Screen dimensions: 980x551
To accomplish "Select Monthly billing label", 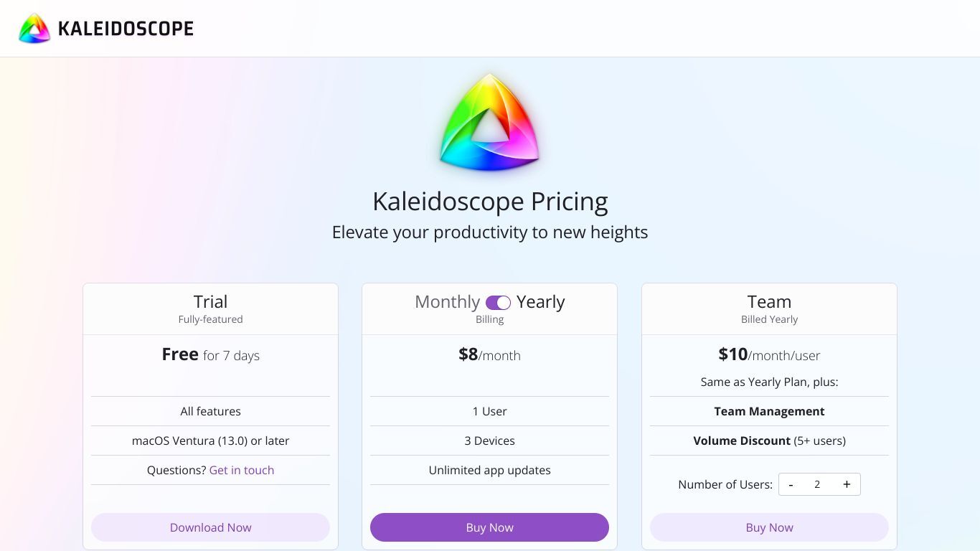I will point(447,302).
